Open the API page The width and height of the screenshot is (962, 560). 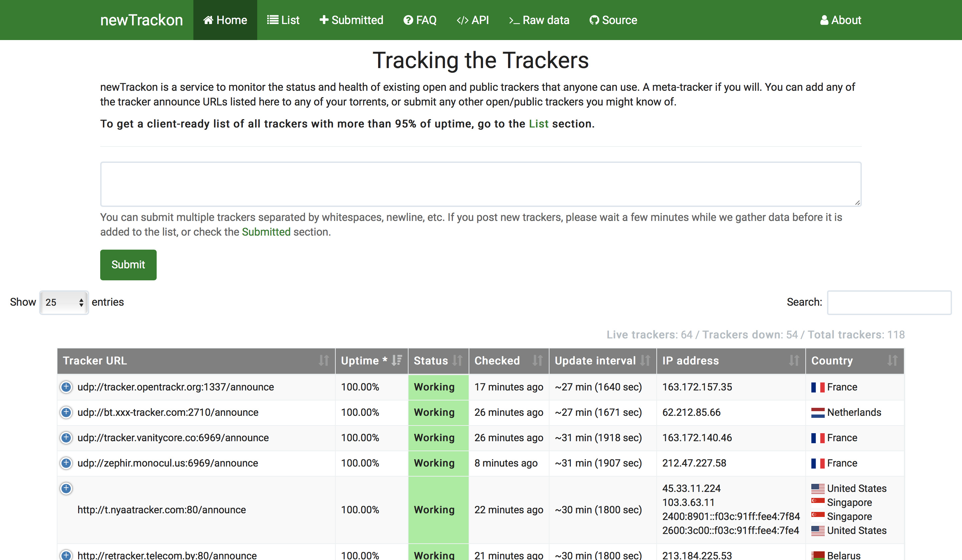pyautogui.click(x=473, y=20)
